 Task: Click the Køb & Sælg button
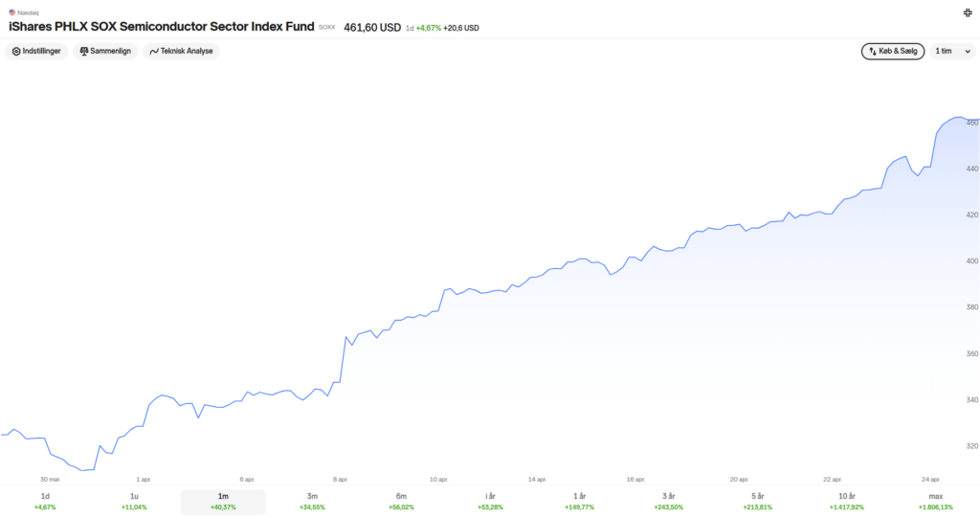[x=893, y=52]
